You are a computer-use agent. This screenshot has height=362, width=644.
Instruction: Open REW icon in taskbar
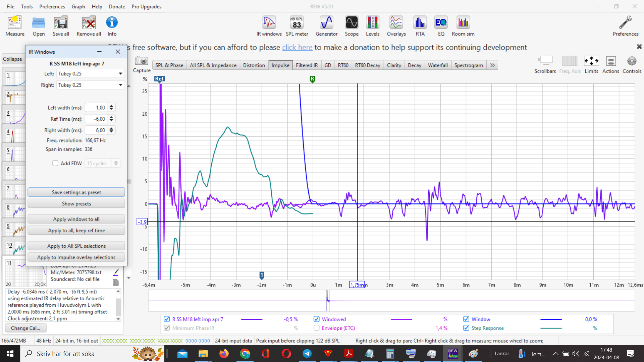453,354
